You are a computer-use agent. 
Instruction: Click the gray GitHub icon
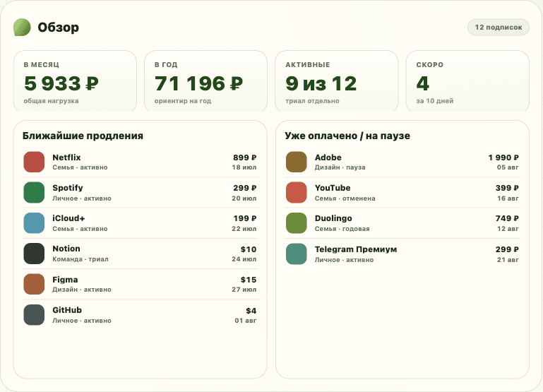34,314
